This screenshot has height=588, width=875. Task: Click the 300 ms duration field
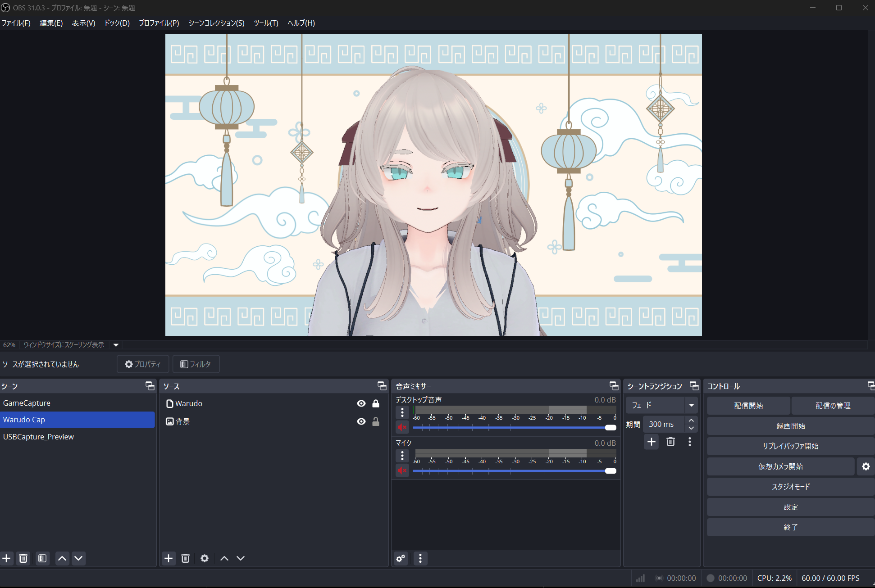(664, 424)
